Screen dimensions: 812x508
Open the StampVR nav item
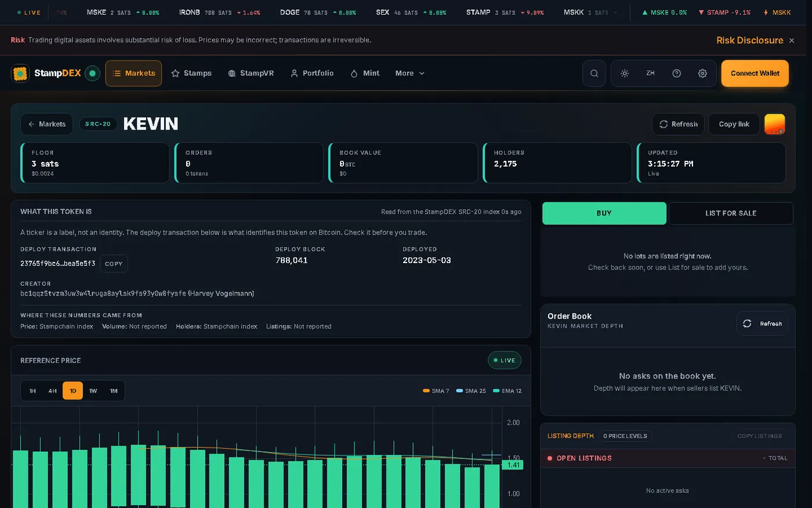251,73
